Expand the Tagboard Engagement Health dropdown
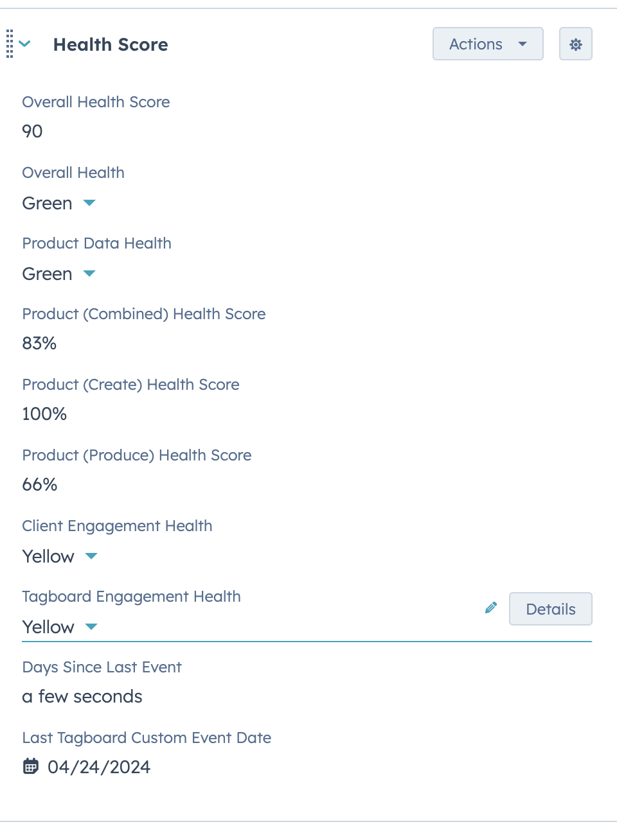Viewport: 617px width, 840px height. pyautogui.click(x=91, y=627)
